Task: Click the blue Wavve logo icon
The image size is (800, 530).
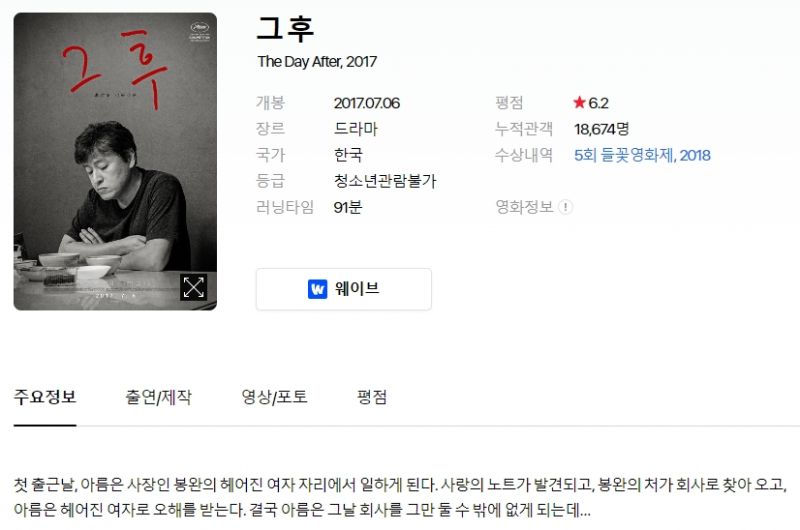Action: pos(317,289)
